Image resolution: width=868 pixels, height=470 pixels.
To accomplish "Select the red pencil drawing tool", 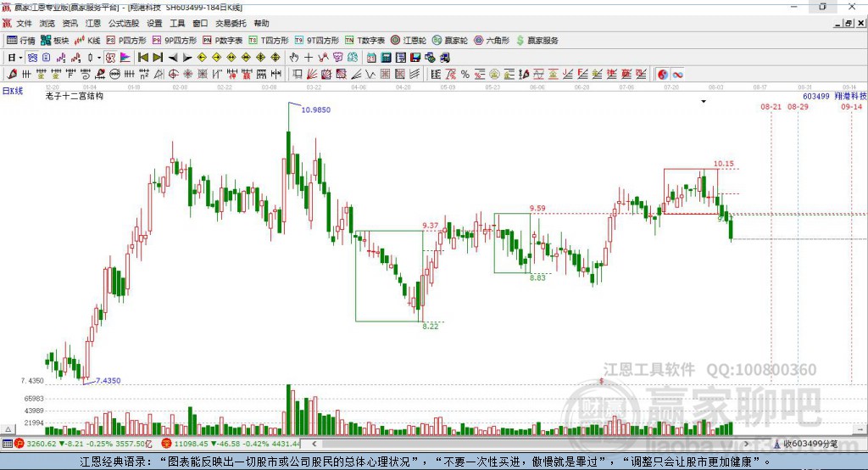I will coord(12,75).
